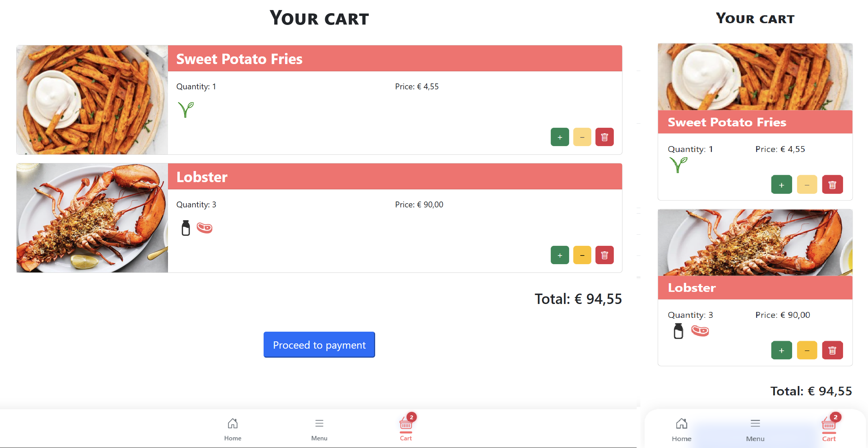Image resolution: width=868 pixels, height=448 pixels.
Task: Click the vegan leaf icon in desktop view
Action: [x=186, y=109]
